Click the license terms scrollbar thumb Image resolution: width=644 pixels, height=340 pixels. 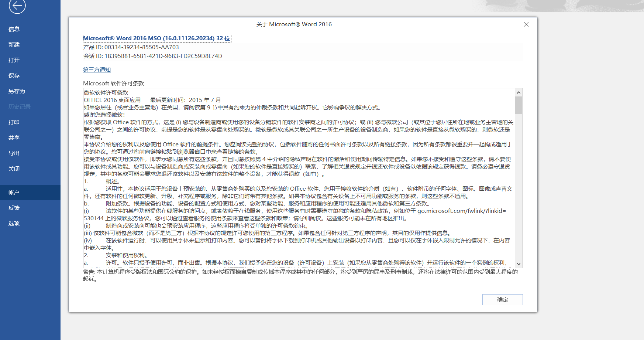click(x=519, y=105)
